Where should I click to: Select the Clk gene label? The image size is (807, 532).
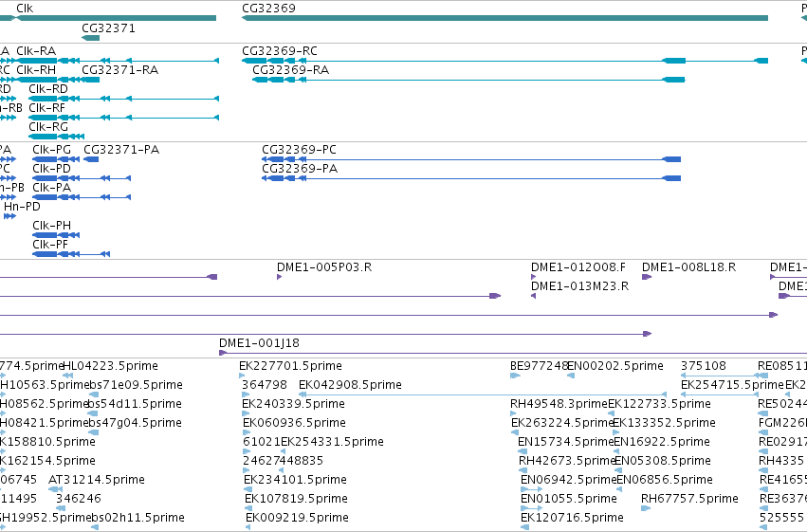click(25, 9)
